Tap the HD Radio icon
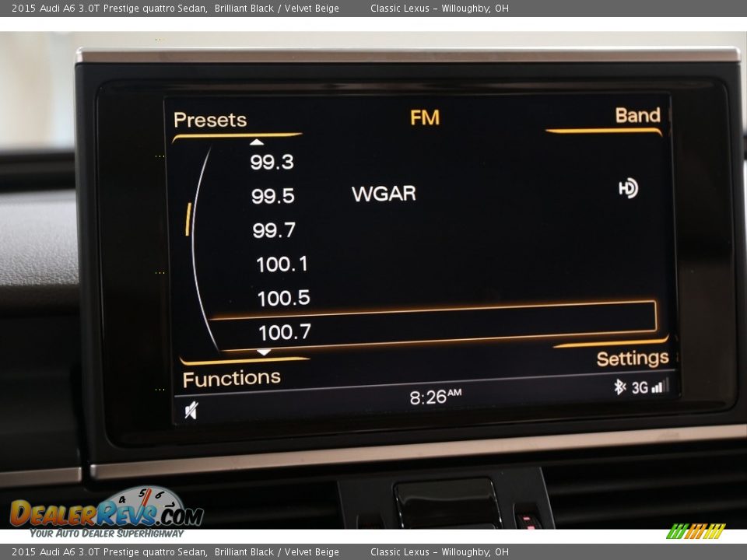This screenshot has width=747, height=560. click(628, 188)
